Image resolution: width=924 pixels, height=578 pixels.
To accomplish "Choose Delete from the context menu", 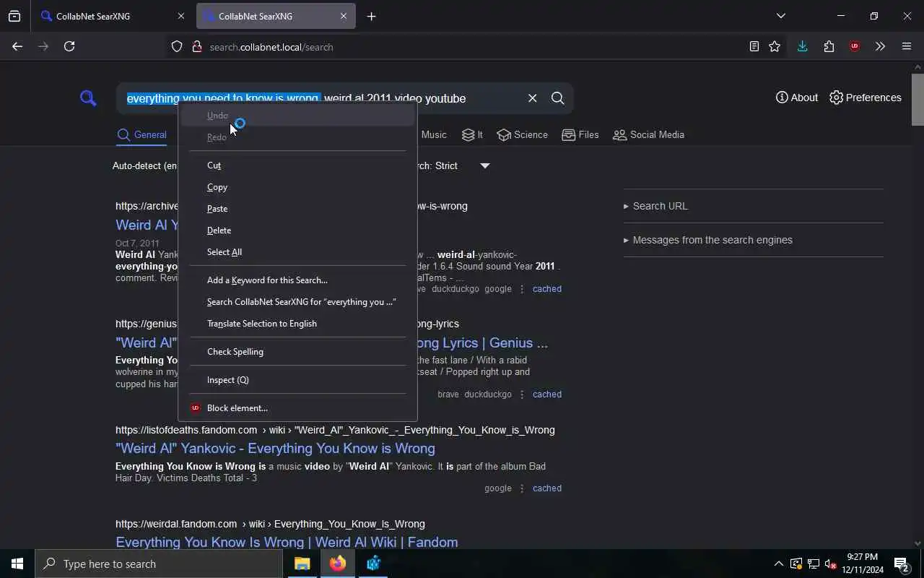I will click(297, 230).
